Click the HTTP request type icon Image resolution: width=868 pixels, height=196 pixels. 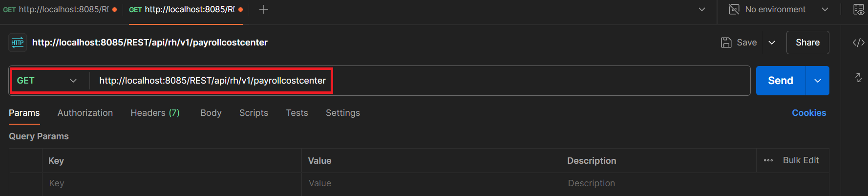18,43
